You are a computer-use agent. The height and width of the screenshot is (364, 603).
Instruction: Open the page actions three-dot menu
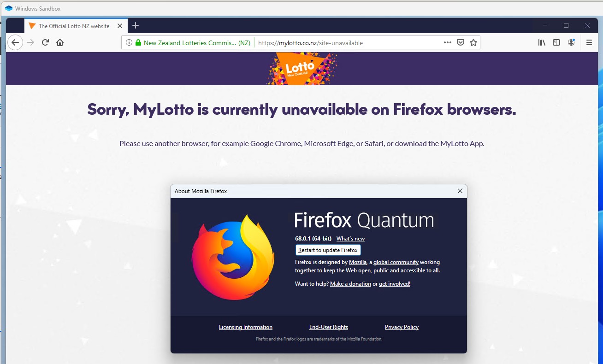click(x=448, y=42)
